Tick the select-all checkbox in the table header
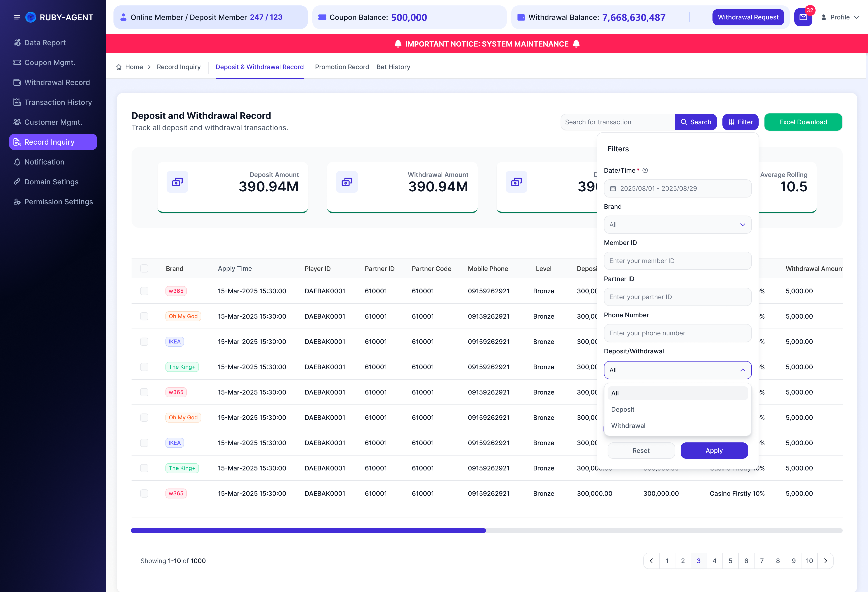 [x=144, y=268]
